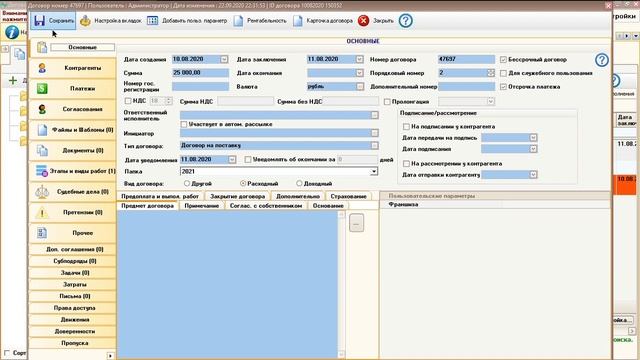
Task: Open the Субподряды (0) section
Action: [x=74, y=261]
